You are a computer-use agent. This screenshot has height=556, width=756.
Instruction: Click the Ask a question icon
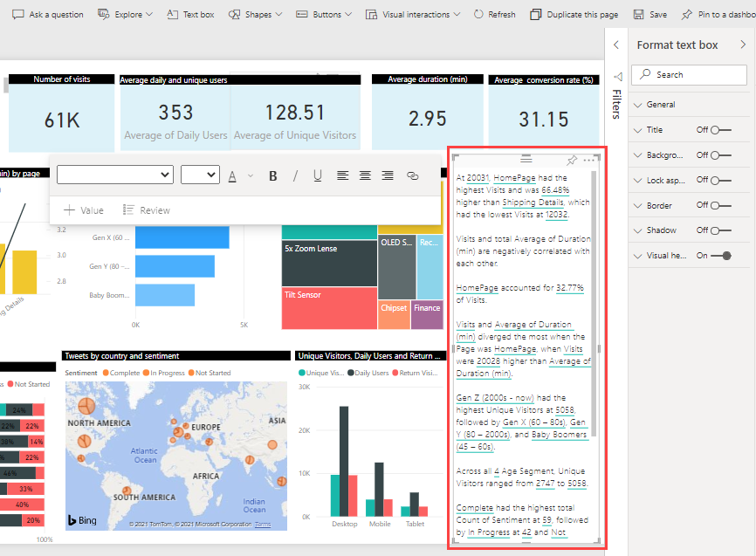coord(17,15)
